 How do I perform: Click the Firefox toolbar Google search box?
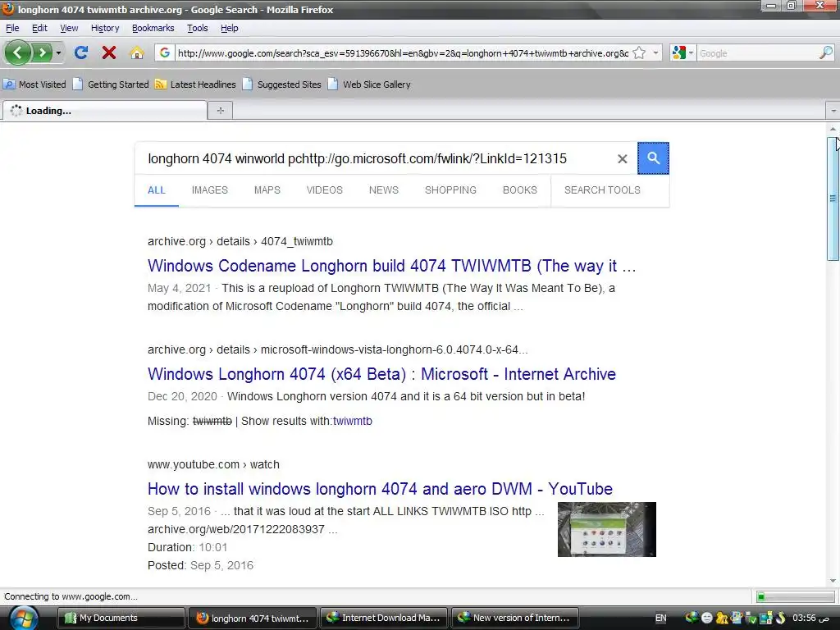coord(757,53)
